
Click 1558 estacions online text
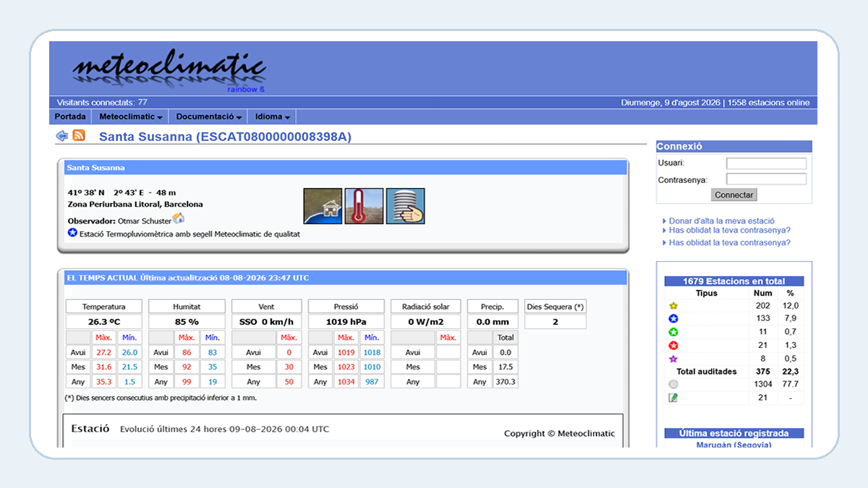768,103
